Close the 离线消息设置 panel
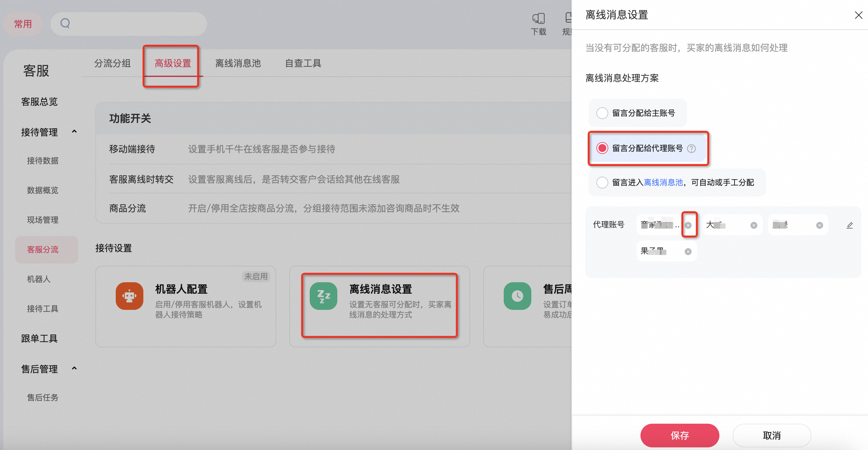 tap(858, 15)
